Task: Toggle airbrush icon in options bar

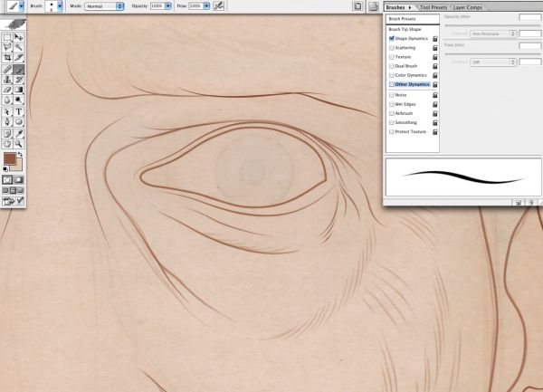Action: pos(219,6)
